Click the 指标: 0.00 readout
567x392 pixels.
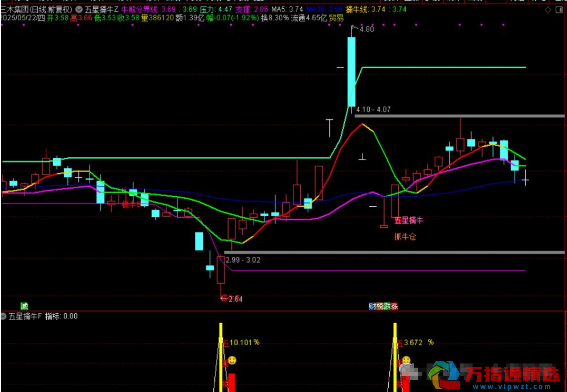coord(61,316)
